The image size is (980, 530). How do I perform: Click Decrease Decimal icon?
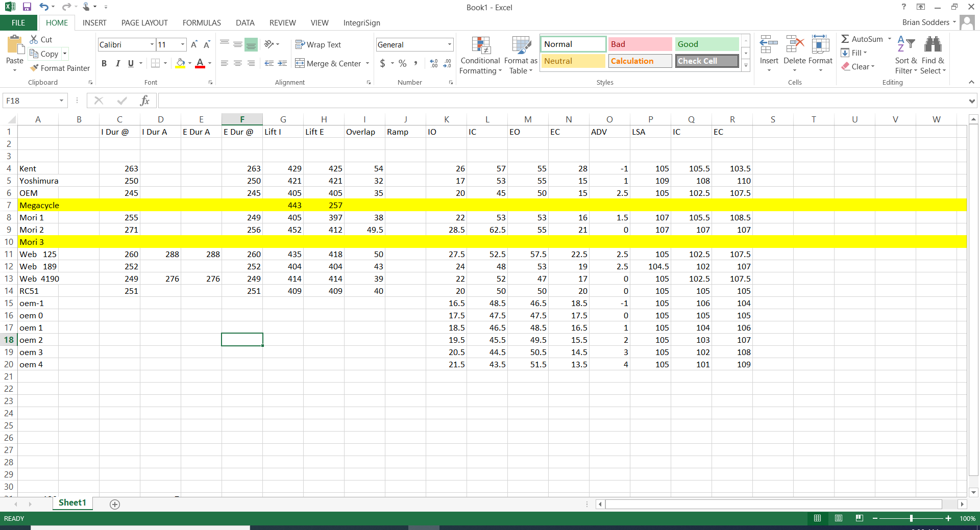click(447, 63)
